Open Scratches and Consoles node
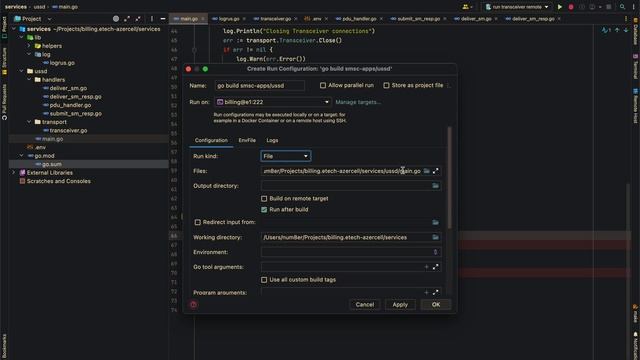This screenshot has width=640, height=360. [58, 181]
